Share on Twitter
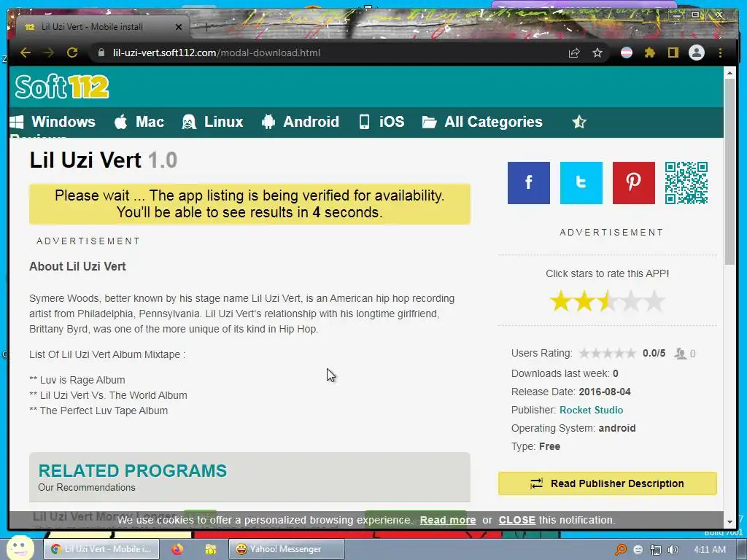The image size is (747, 560). [x=581, y=183]
